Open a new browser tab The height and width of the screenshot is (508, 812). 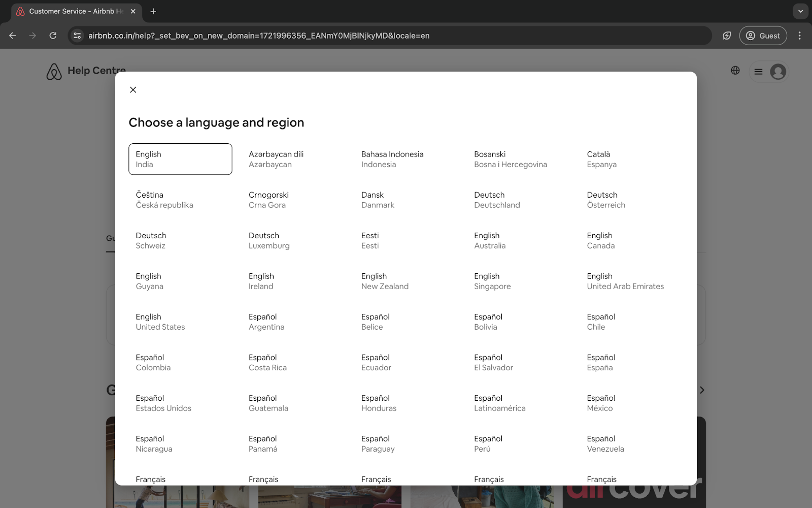(x=153, y=11)
